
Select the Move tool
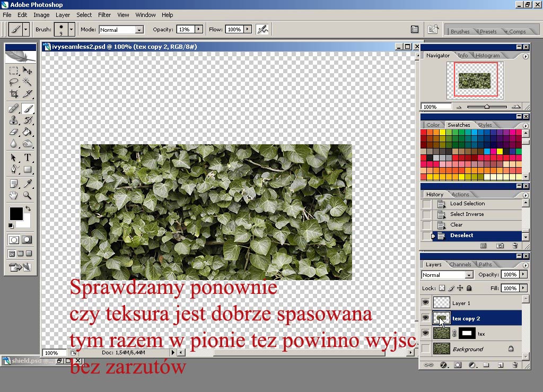point(28,71)
